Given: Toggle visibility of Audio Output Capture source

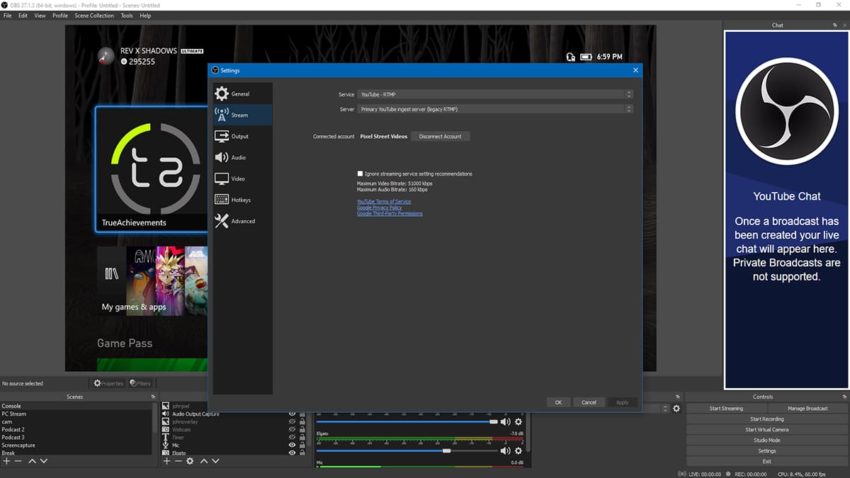Looking at the screenshot, I should point(292,414).
